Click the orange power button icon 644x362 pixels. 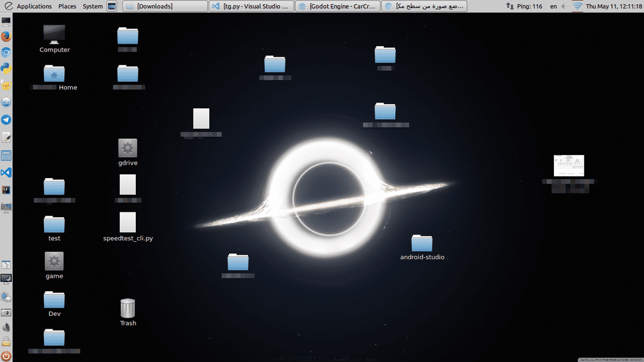(x=6, y=356)
